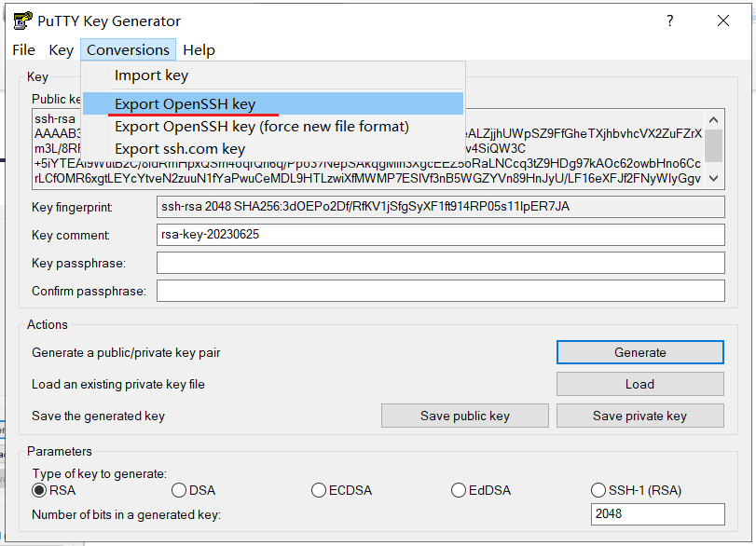
Task: Click the 'Key fingerprint:' label
Action: point(73,207)
